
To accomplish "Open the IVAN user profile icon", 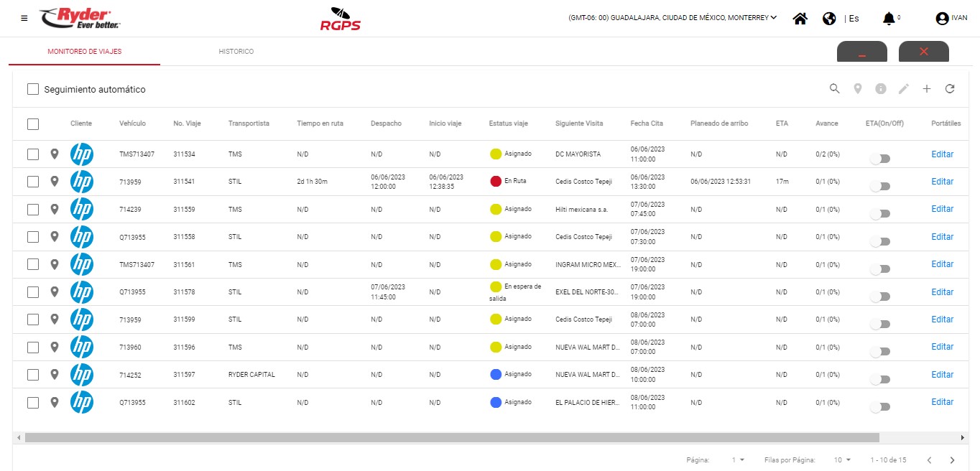I will [942, 19].
